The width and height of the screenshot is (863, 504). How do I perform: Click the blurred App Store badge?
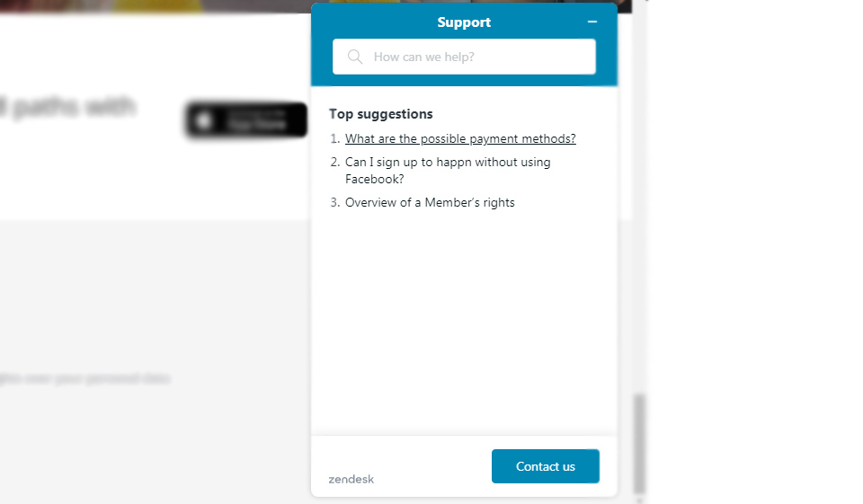click(x=246, y=120)
